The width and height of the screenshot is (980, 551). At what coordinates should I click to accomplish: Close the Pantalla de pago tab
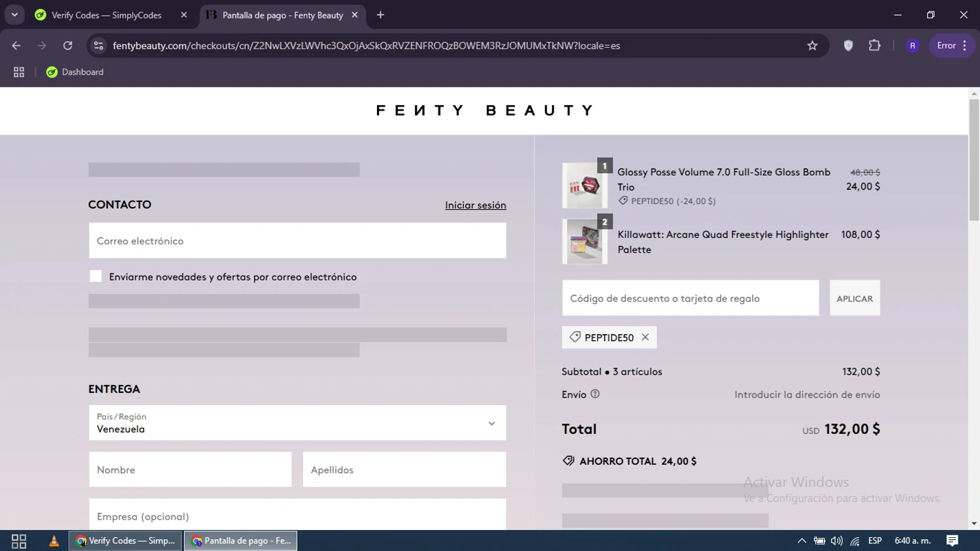pyautogui.click(x=355, y=15)
